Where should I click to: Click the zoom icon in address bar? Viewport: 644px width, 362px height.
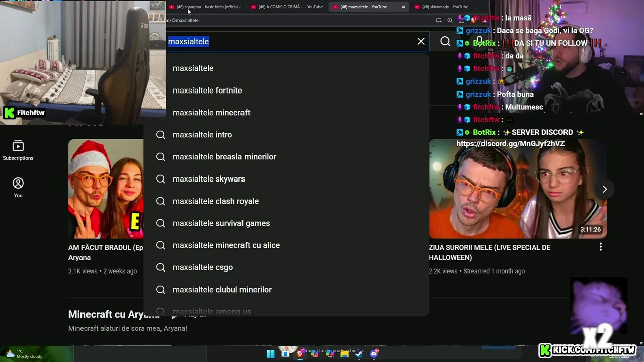point(450,20)
